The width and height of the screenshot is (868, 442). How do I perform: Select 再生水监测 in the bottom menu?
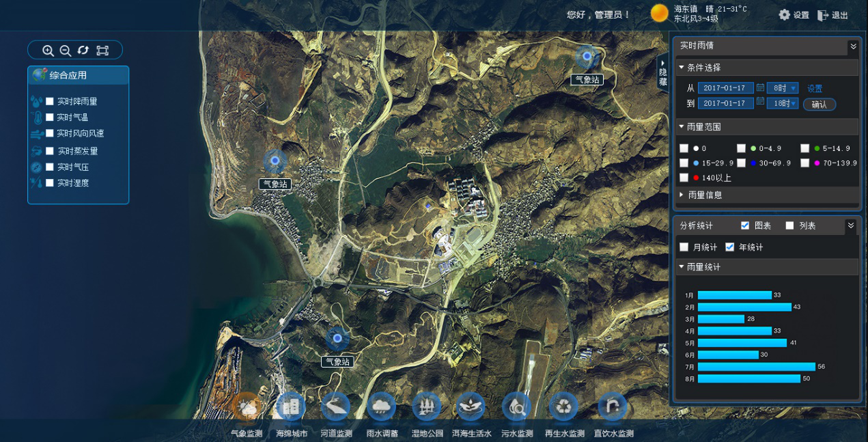click(564, 407)
